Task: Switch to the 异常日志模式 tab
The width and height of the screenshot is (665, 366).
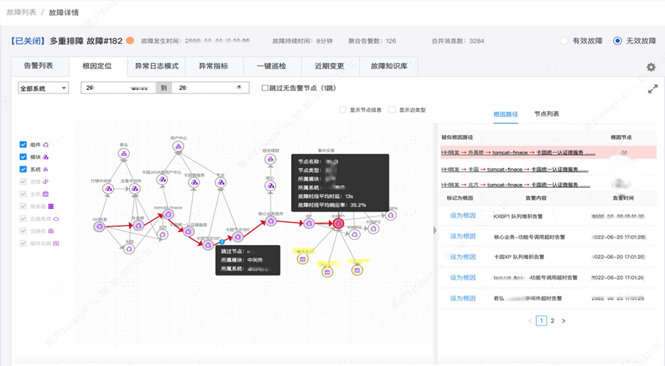Action: click(x=156, y=66)
